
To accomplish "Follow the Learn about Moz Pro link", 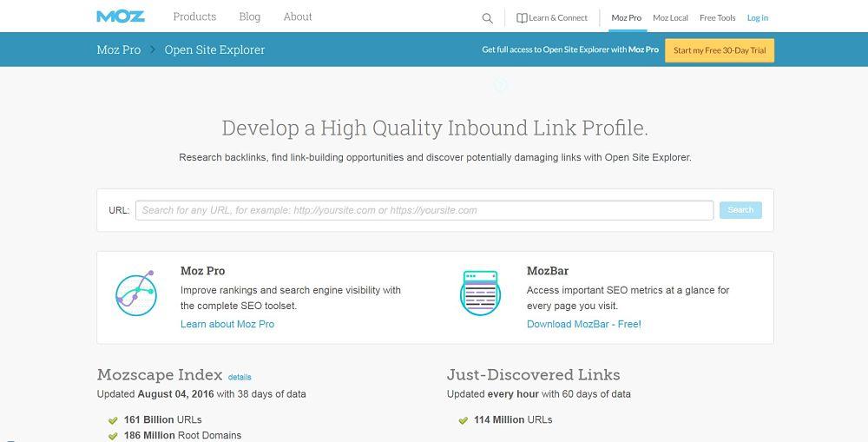I will point(227,324).
